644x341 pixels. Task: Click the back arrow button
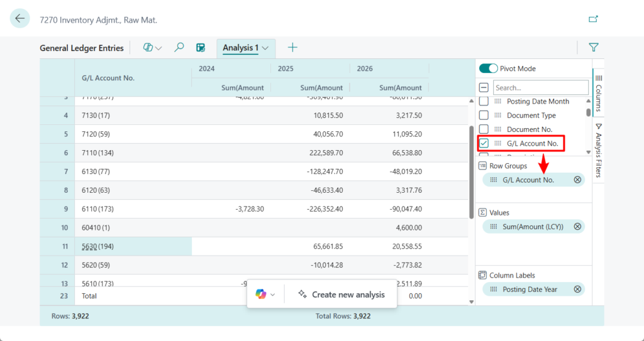coord(19,19)
